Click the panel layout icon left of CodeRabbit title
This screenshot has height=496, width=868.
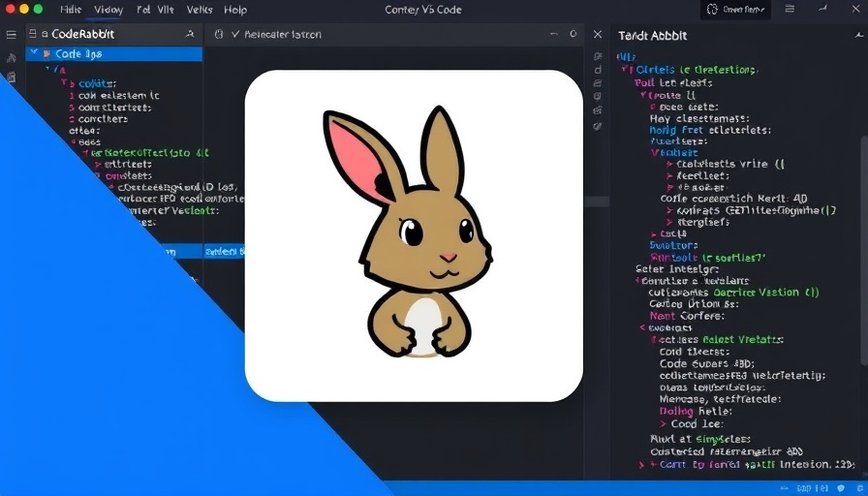(32, 34)
